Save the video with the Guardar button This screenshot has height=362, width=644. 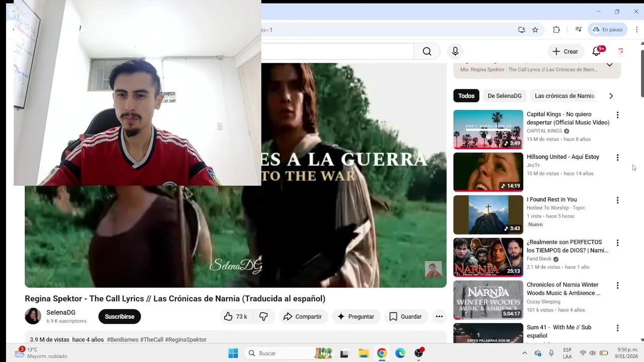(x=406, y=316)
